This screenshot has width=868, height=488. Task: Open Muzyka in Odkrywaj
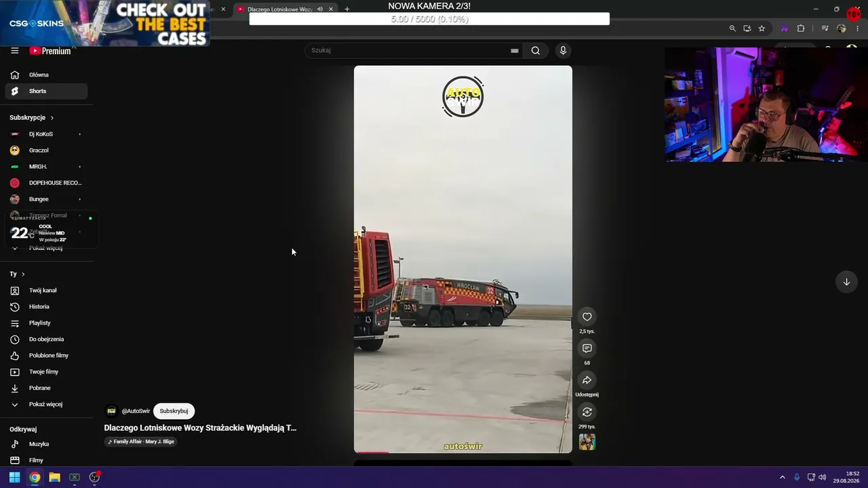[x=46, y=444]
